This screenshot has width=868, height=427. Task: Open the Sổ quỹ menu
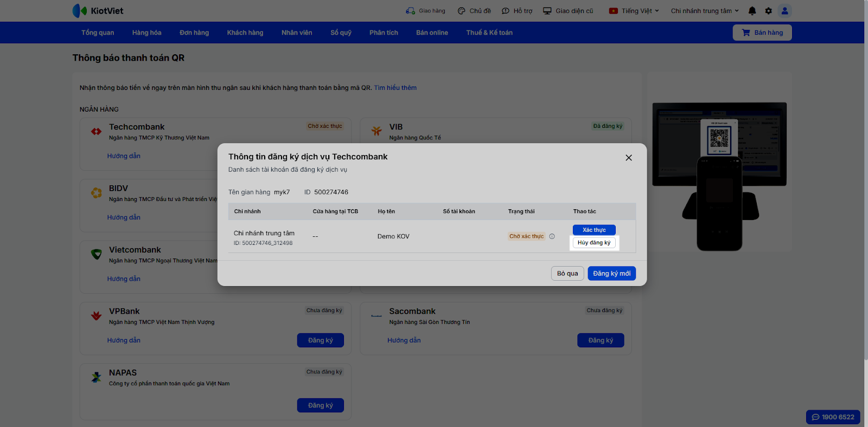pyautogui.click(x=341, y=33)
